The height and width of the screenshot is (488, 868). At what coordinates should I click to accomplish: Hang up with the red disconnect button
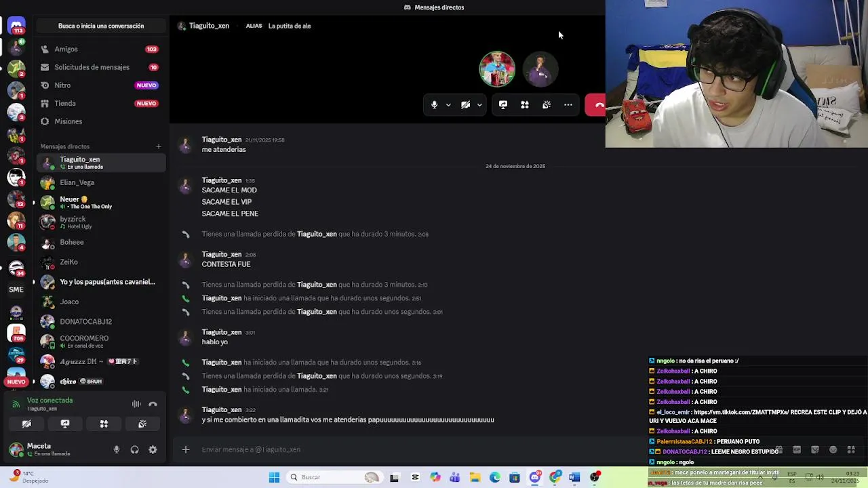click(596, 105)
